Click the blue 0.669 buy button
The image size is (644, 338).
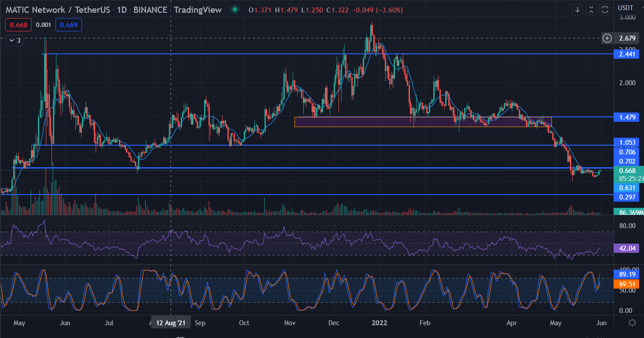tap(69, 25)
